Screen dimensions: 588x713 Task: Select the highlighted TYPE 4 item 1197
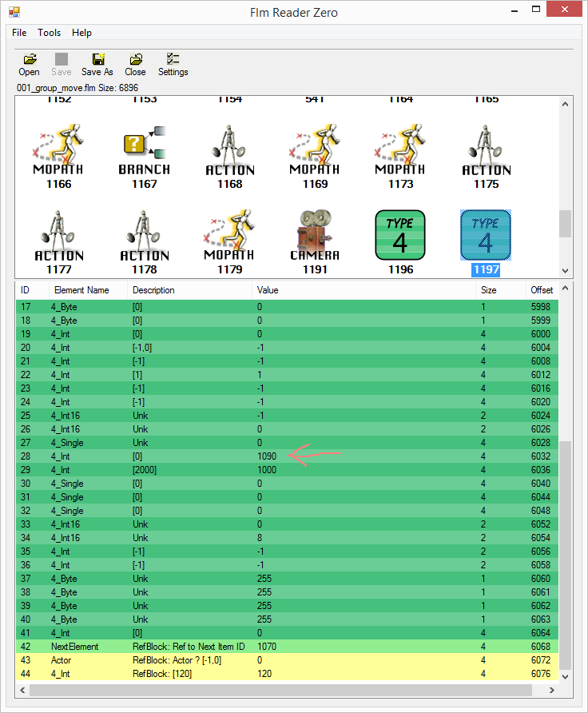click(486, 242)
